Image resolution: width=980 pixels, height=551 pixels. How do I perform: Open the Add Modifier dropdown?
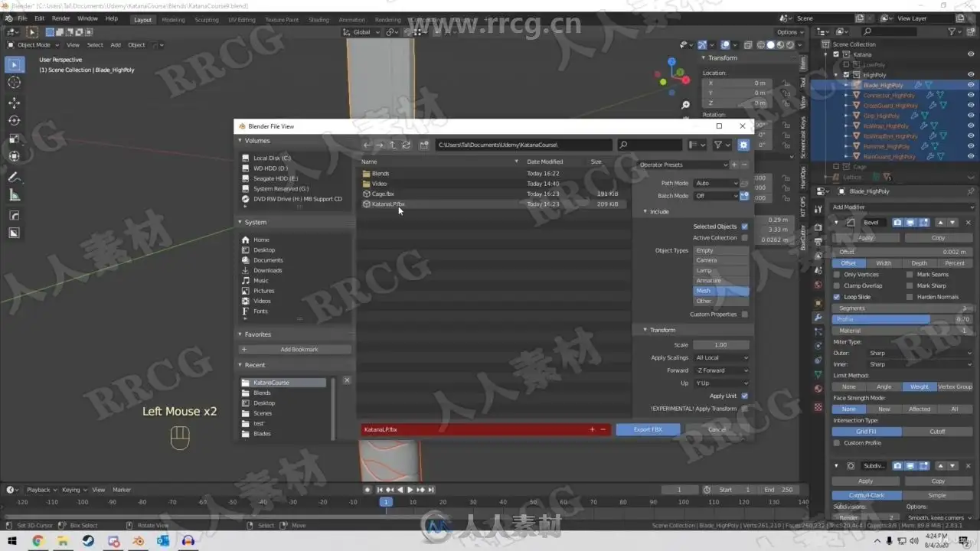point(902,207)
